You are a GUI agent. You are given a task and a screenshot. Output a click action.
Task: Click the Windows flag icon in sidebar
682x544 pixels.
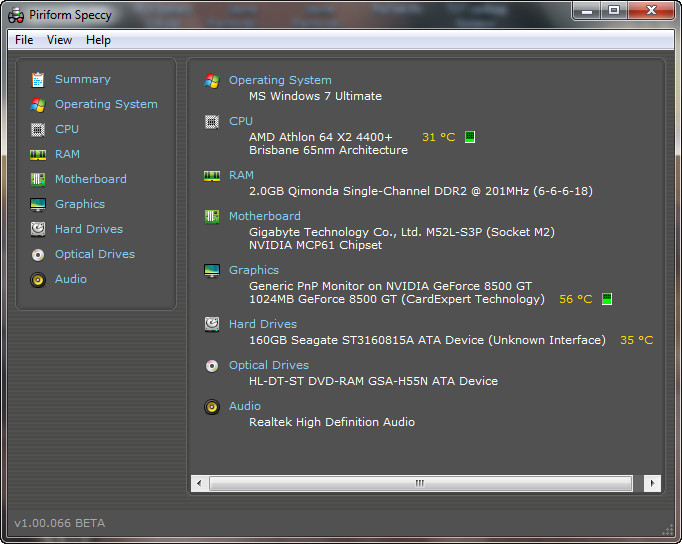pos(38,105)
